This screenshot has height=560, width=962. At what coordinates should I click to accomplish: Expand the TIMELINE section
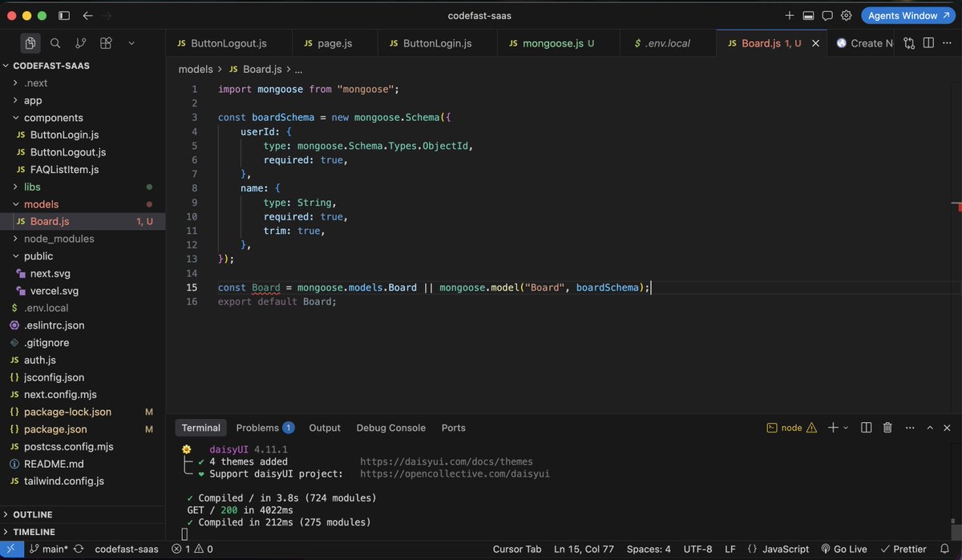coord(83,532)
